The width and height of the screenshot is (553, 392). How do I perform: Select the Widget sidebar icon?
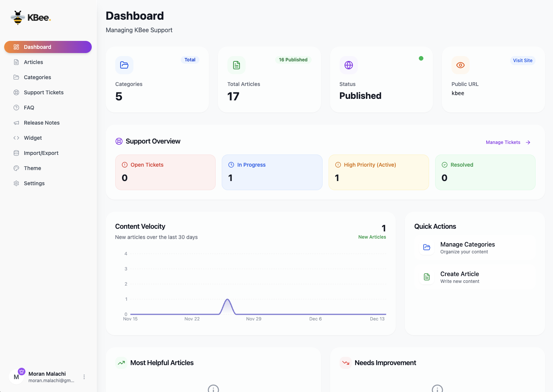click(16, 137)
